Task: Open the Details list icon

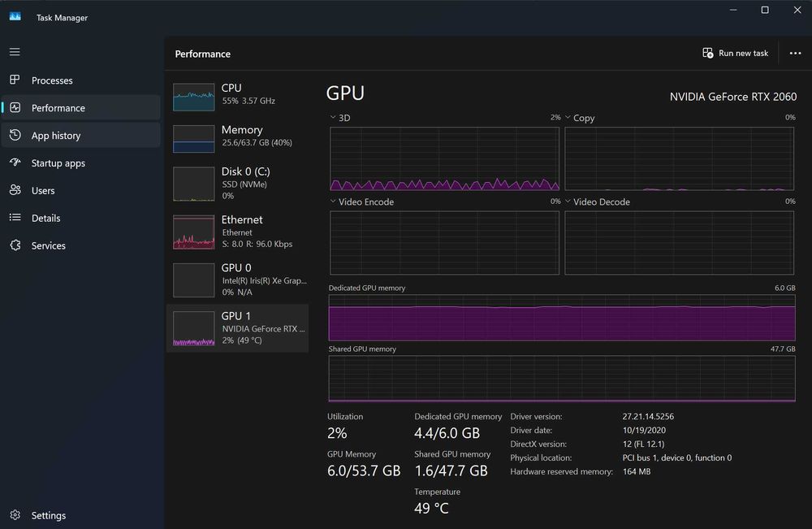Action: 15,218
